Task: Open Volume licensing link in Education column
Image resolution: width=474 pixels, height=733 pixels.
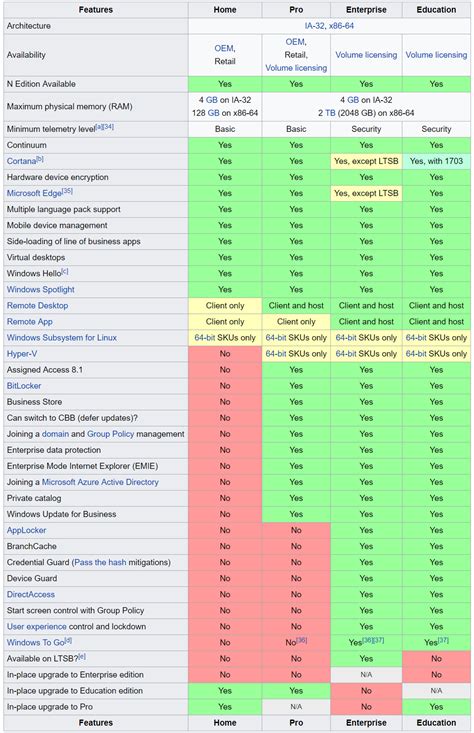Action: (x=436, y=55)
